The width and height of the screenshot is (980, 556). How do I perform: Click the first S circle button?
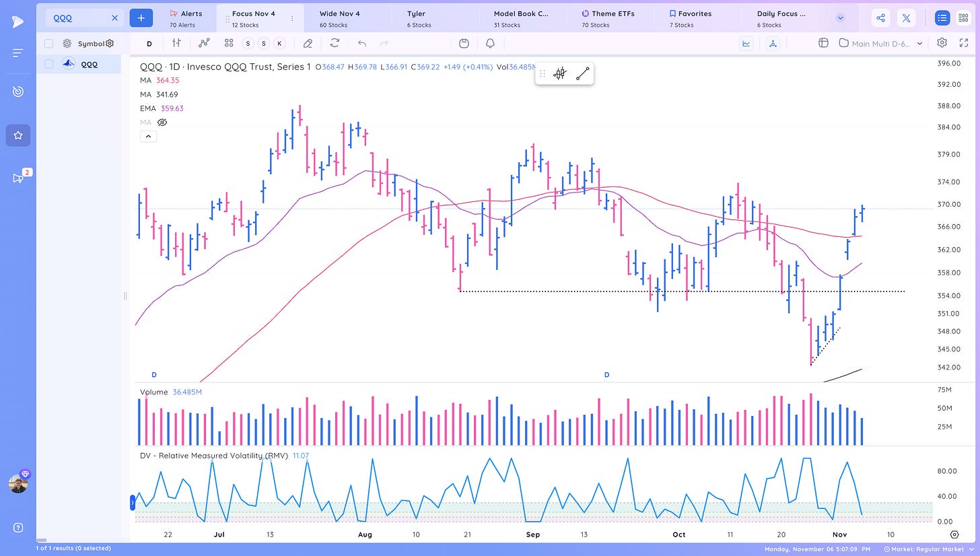(x=248, y=44)
